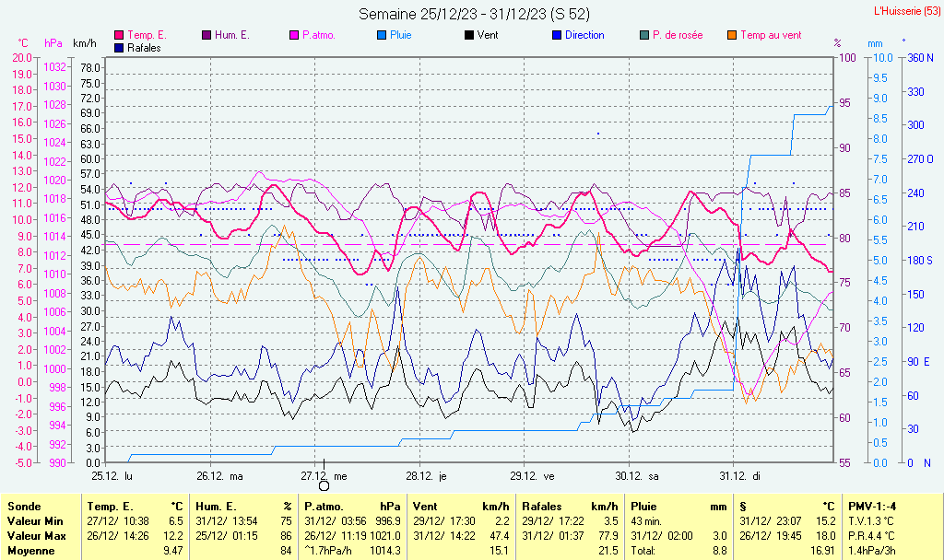Click the P. de rosée legend label
This screenshot has height=560, width=944.
678,36
